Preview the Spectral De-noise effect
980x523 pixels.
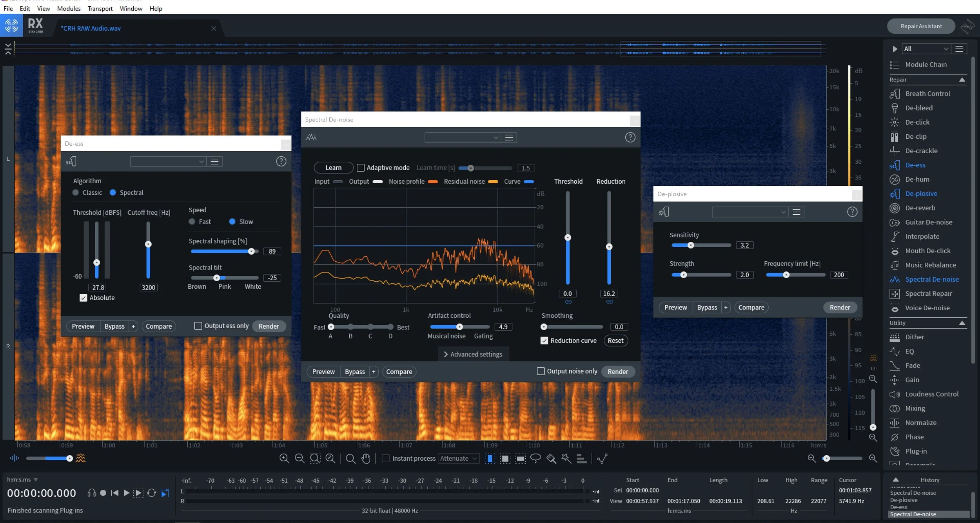pos(323,371)
